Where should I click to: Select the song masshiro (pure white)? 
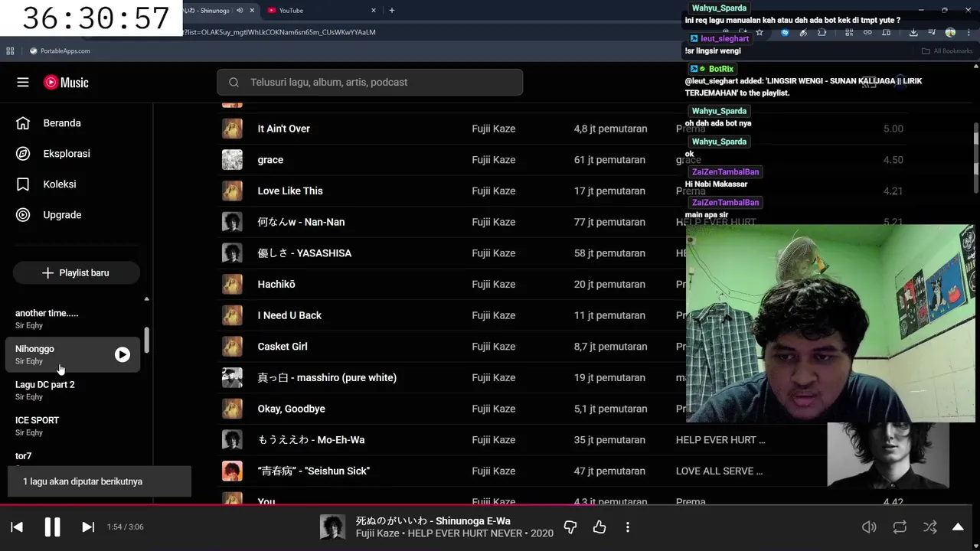click(327, 377)
